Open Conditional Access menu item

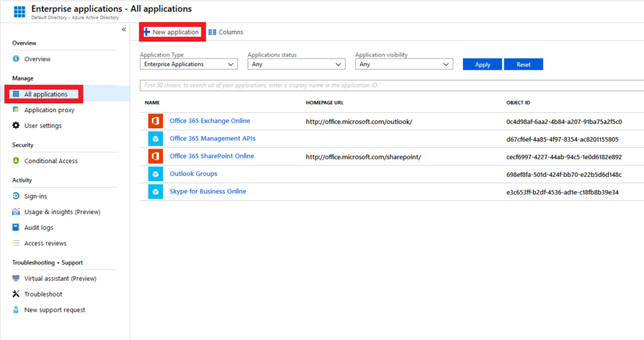(51, 161)
